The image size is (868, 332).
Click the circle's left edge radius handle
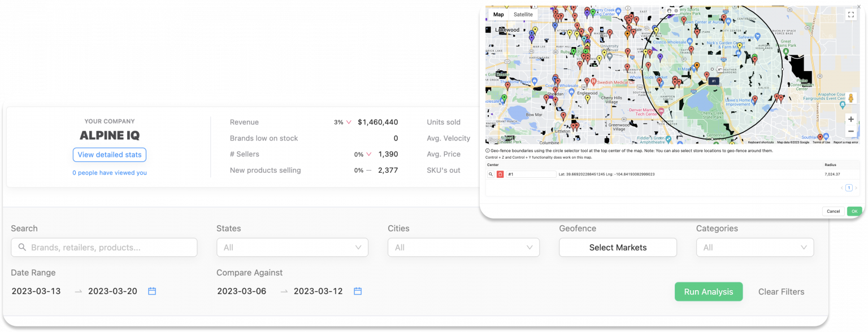pos(642,69)
